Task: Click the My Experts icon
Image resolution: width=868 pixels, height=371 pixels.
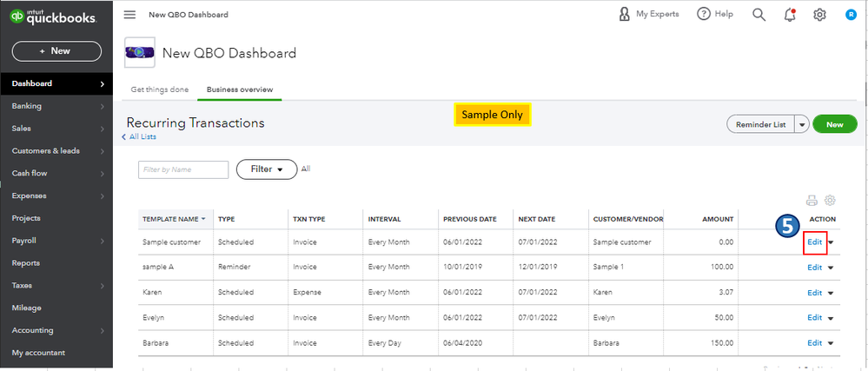Action: (x=625, y=15)
